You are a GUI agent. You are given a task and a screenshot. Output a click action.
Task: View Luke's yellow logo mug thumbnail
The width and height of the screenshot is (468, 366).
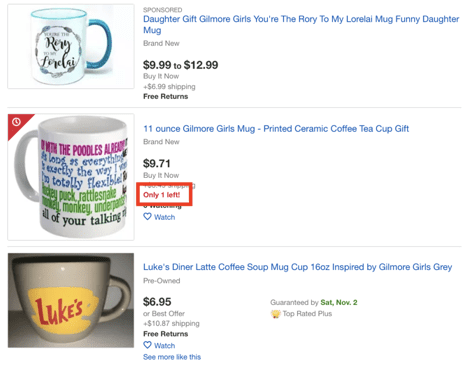(71, 300)
